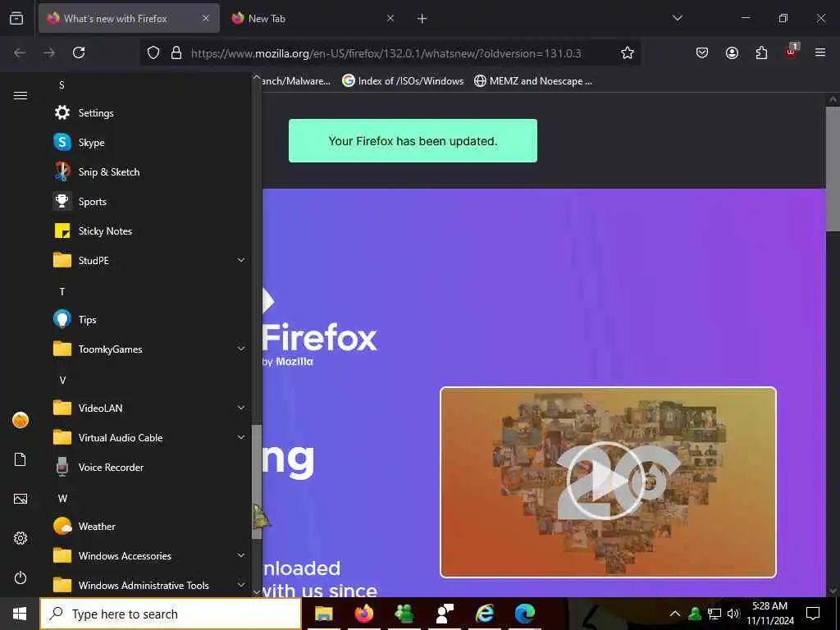Open Snip & Sketch app
Image resolution: width=840 pixels, height=630 pixels.
coord(150,172)
